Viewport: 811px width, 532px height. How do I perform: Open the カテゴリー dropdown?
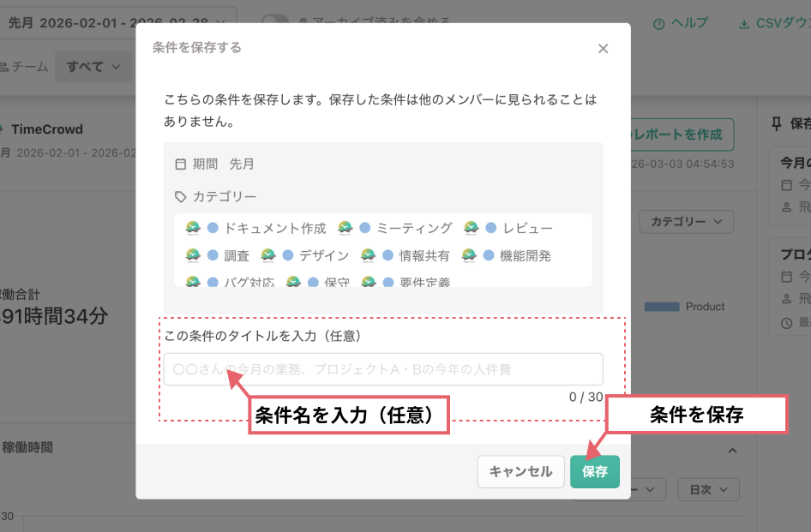(686, 221)
